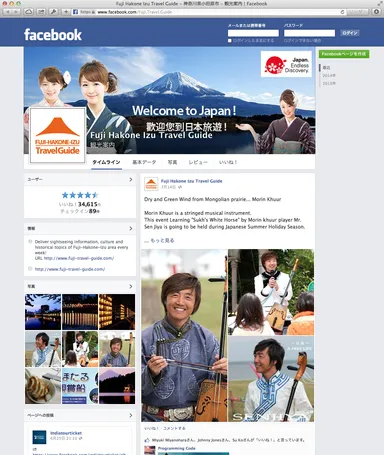The width and height of the screenshot is (384, 455).
Task: Switch to the 基本データ tab
Action: (x=144, y=162)
